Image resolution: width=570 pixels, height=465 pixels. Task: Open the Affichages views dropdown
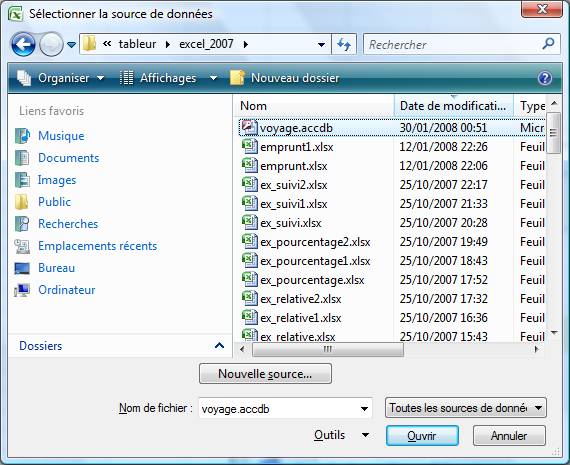(x=169, y=78)
